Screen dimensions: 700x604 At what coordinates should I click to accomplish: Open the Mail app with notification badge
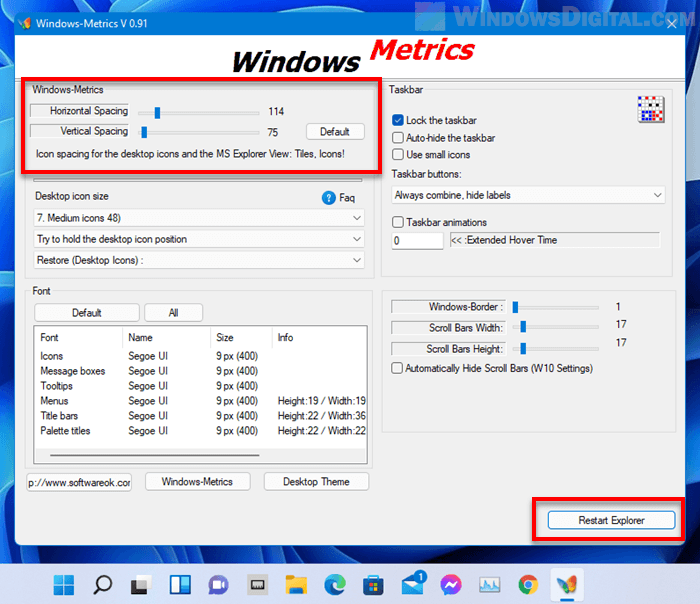pos(413,583)
